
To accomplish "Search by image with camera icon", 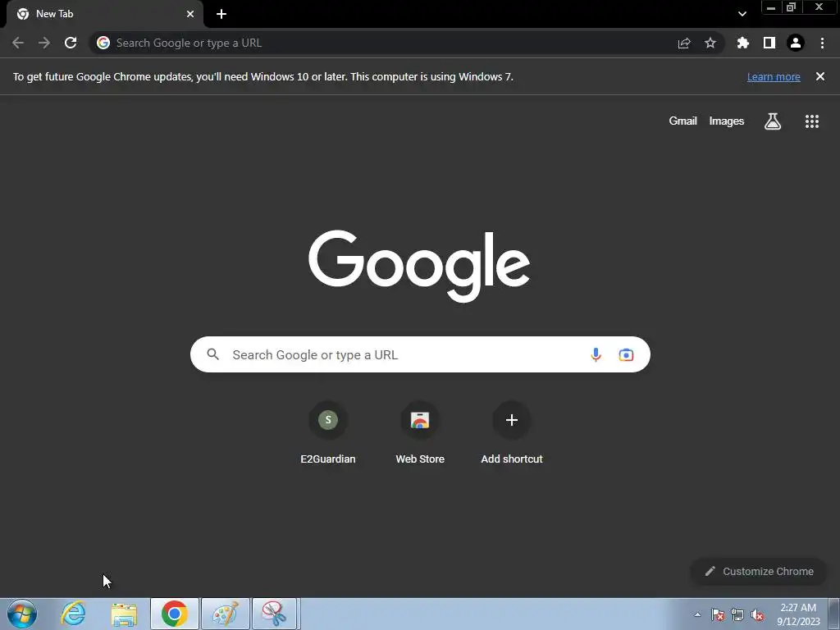I will pos(626,354).
